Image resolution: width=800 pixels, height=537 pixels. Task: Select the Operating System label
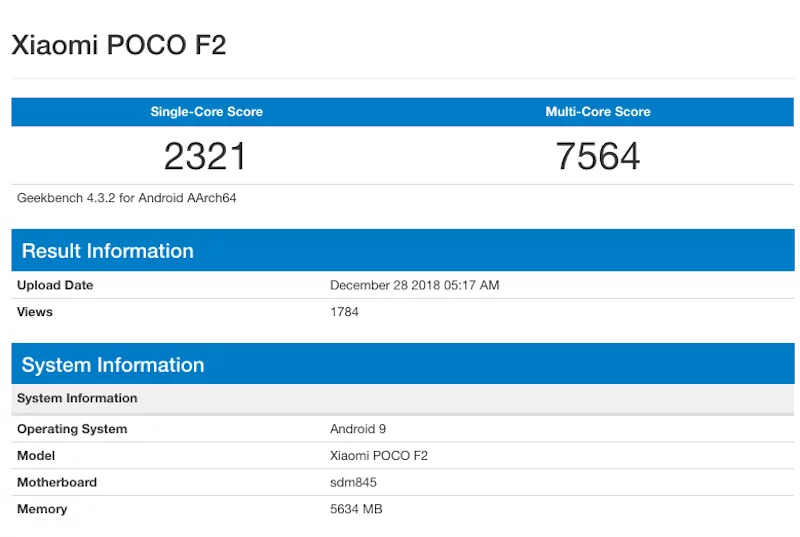click(72, 429)
